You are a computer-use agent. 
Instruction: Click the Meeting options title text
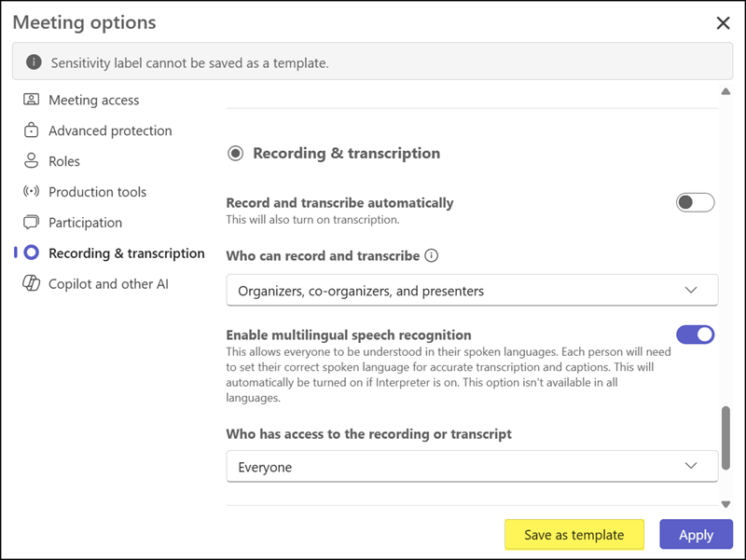click(x=84, y=22)
